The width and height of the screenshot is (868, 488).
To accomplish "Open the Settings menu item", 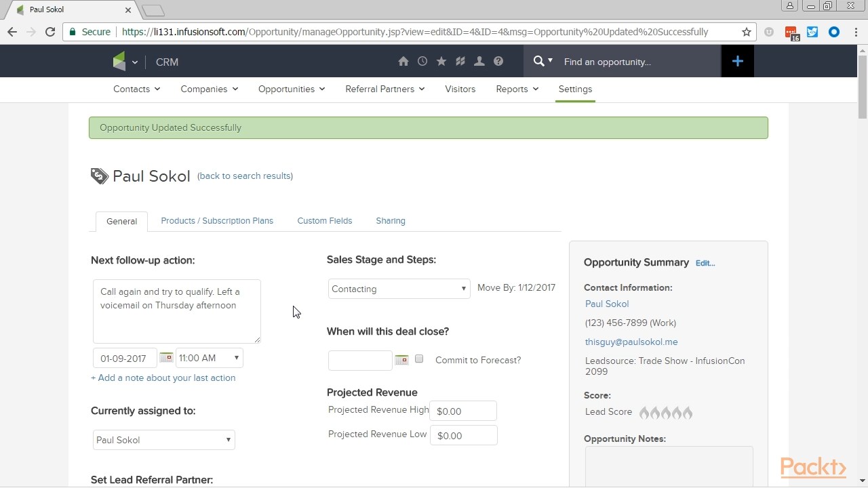I will (x=575, y=89).
